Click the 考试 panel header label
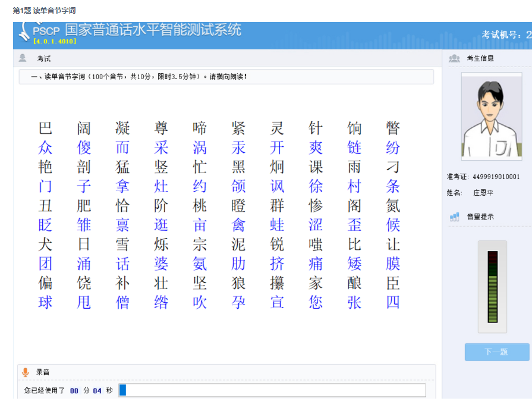Screen dimensions: 532x401 coord(44,59)
